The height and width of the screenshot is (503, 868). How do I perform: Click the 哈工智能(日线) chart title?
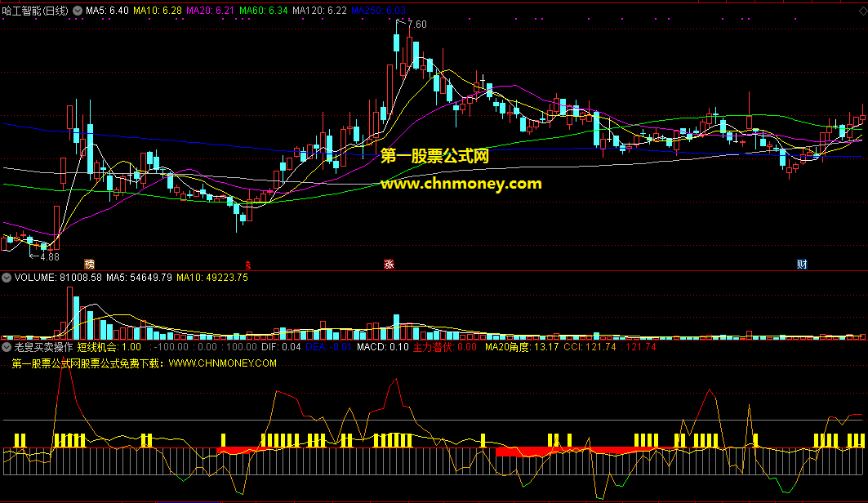35,11
